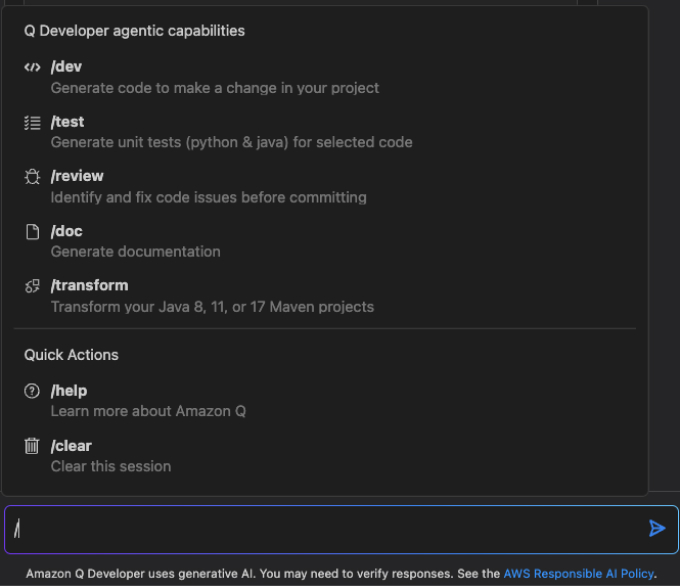The height and width of the screenshot is (586, 680).
Task: Pick the /review command
Action: point(325,187)
